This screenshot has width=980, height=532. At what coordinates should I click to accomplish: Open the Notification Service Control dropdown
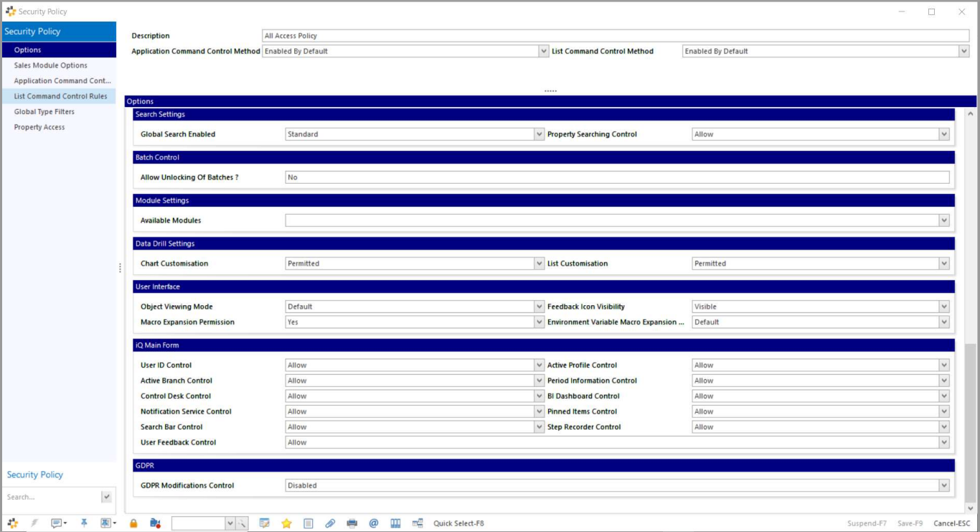click(x=540, y=411)
